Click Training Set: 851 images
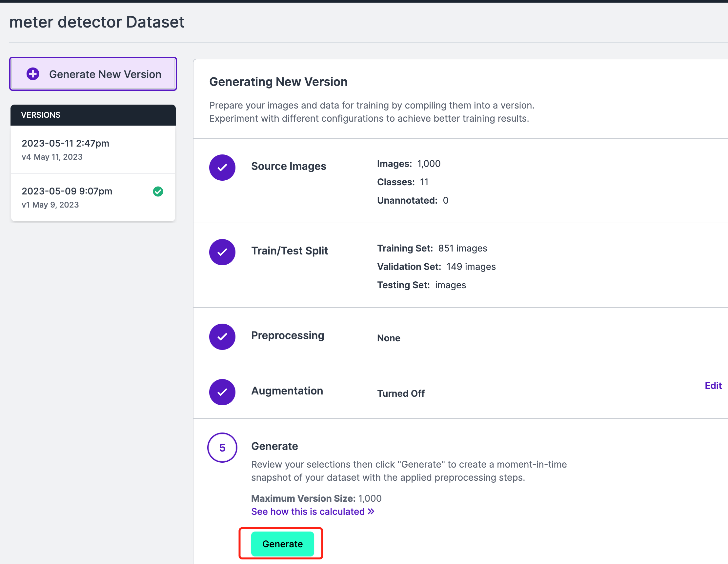Screen dimensions: 728x564 432,248
